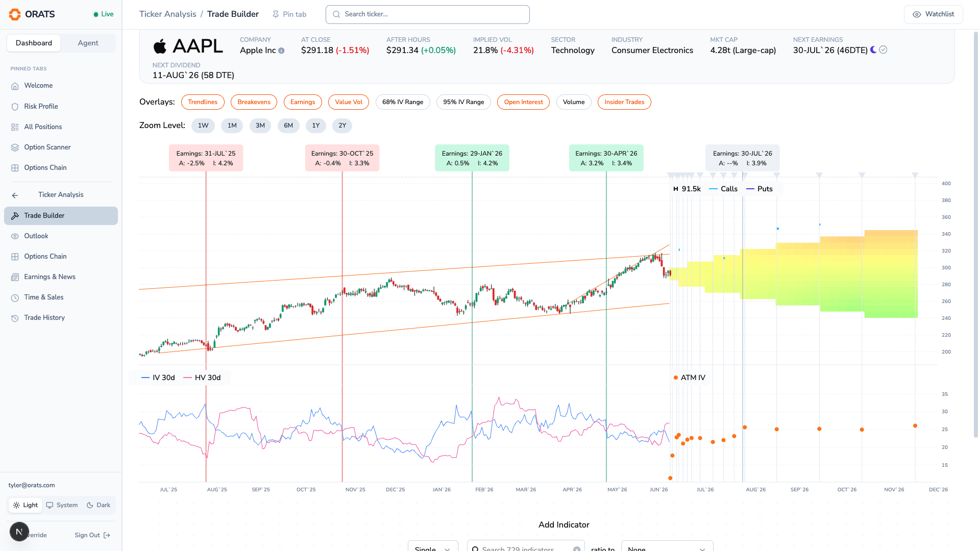Click the eye icon in Watchlist button
Image resolution: width=980 pixels, height=551 pixels.
[x=917, y=14]
